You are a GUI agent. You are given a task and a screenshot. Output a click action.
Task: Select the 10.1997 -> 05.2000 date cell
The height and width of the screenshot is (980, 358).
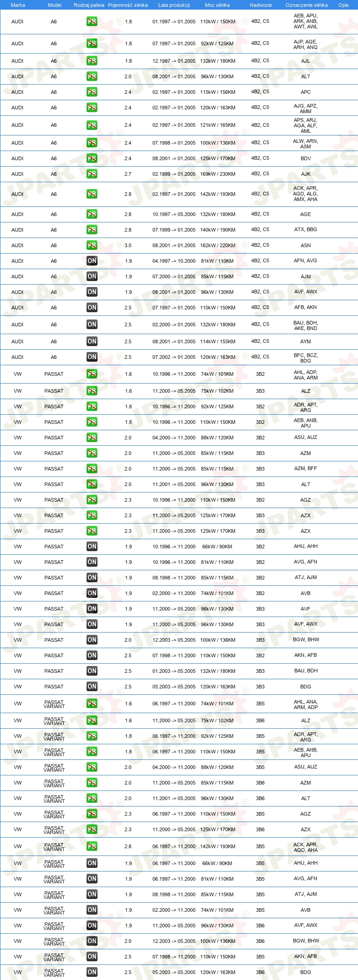[x=174, y=214]
